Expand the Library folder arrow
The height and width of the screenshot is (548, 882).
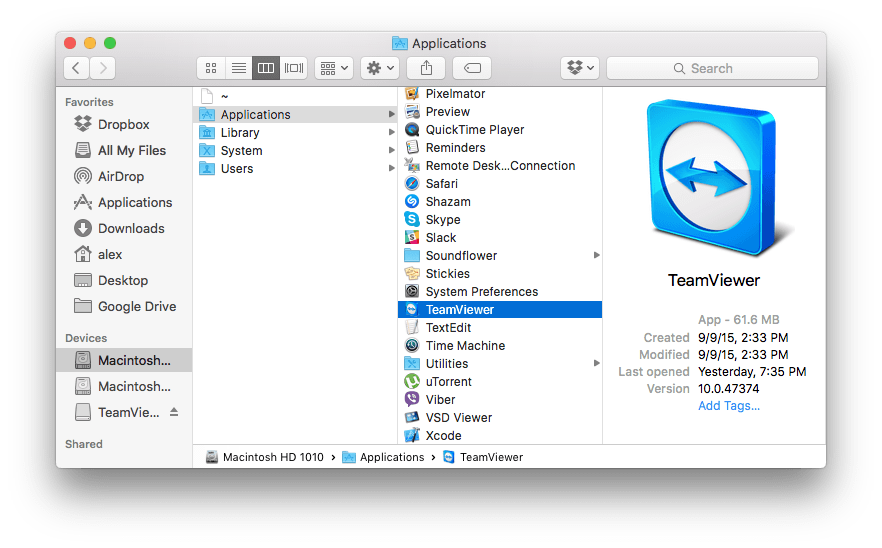tap(391, 132)
